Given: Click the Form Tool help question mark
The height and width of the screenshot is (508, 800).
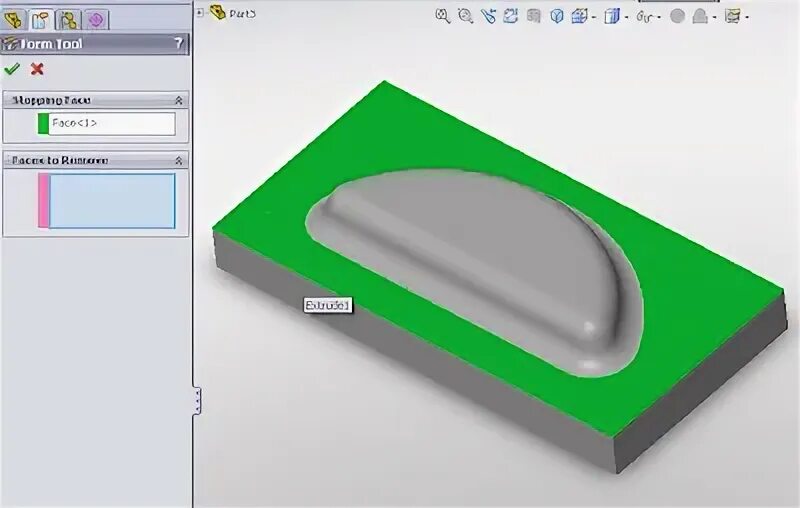Looking at the screenshot, I should (x=178, y=44).
